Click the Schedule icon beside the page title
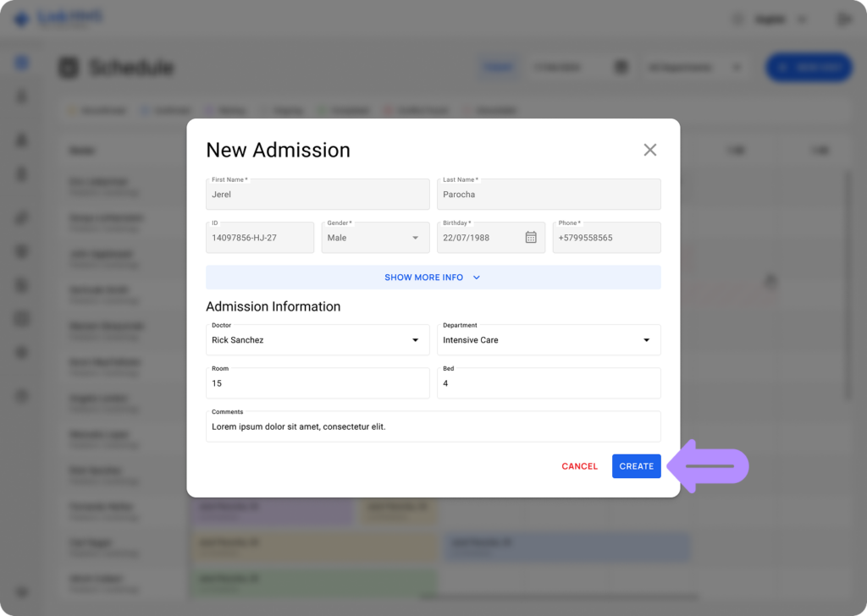Viewport: 867px width, 616px height. click(70, 68)
